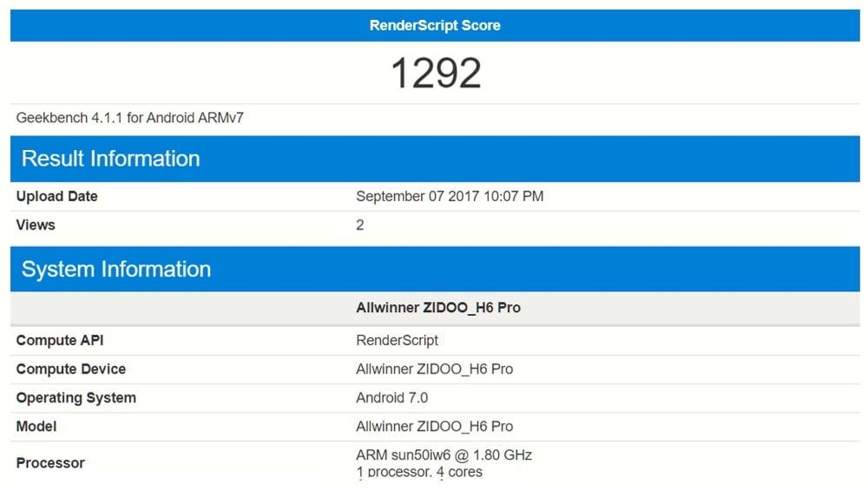Select the RenderScript Compute API value
The image size is (868, 490).
click(x=397, y=340)
